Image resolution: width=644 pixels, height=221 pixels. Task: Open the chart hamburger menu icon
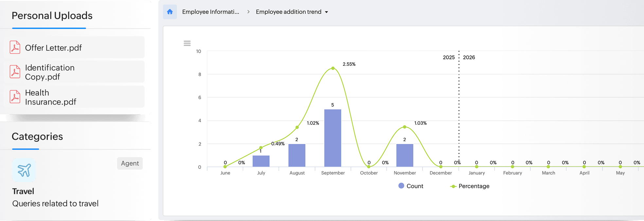187,43
